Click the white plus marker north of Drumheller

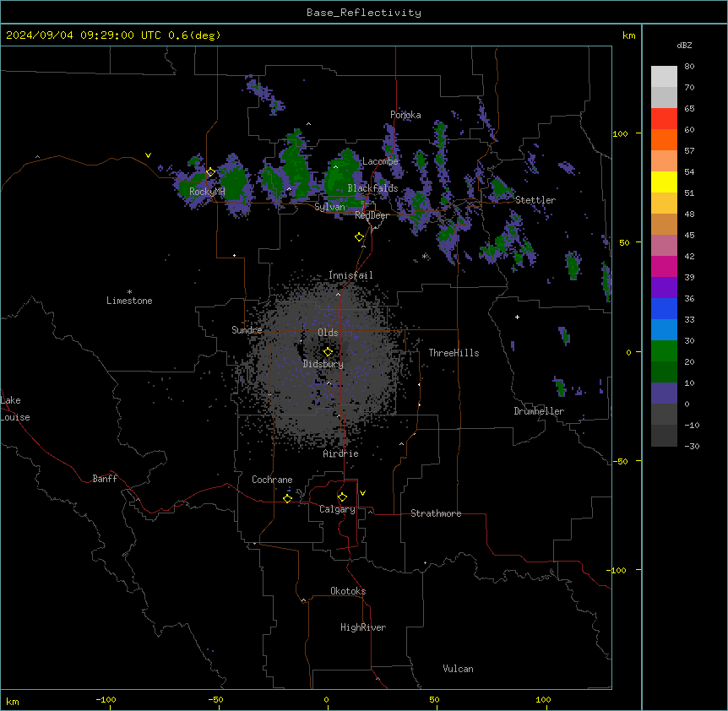pyautogui.click(x=517, y=317)
